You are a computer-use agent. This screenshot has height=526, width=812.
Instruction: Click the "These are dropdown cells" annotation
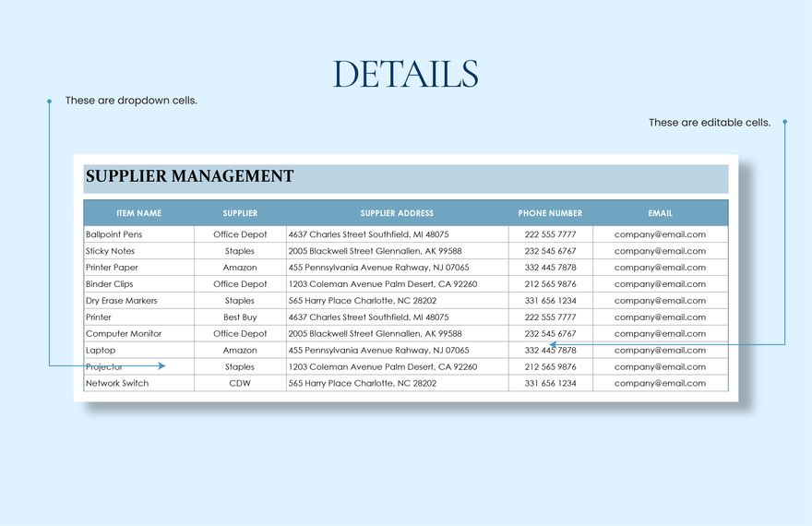click(x=131, y=101)
